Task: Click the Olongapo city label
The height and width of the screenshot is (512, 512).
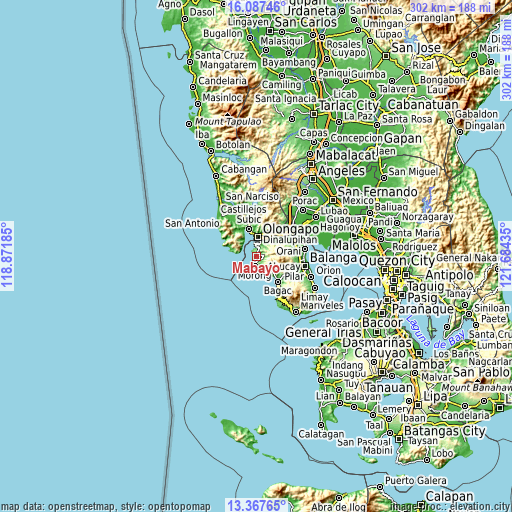Action: pyautogui.click(x=291, y=229)
